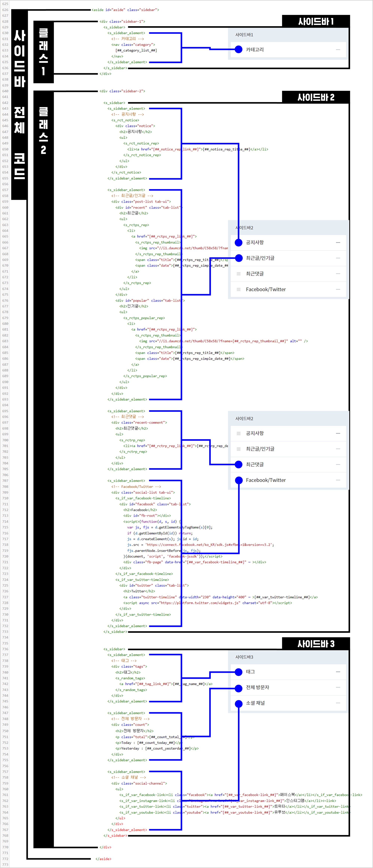
Task: Click code line '<div class="count">'
Action: pyautogui.click(x=130, y=724)
